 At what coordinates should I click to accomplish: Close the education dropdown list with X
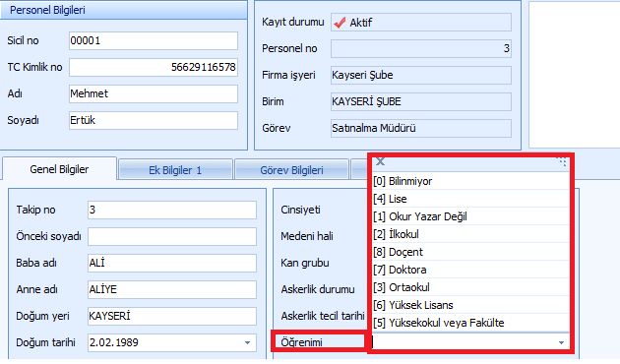(381, 161)
